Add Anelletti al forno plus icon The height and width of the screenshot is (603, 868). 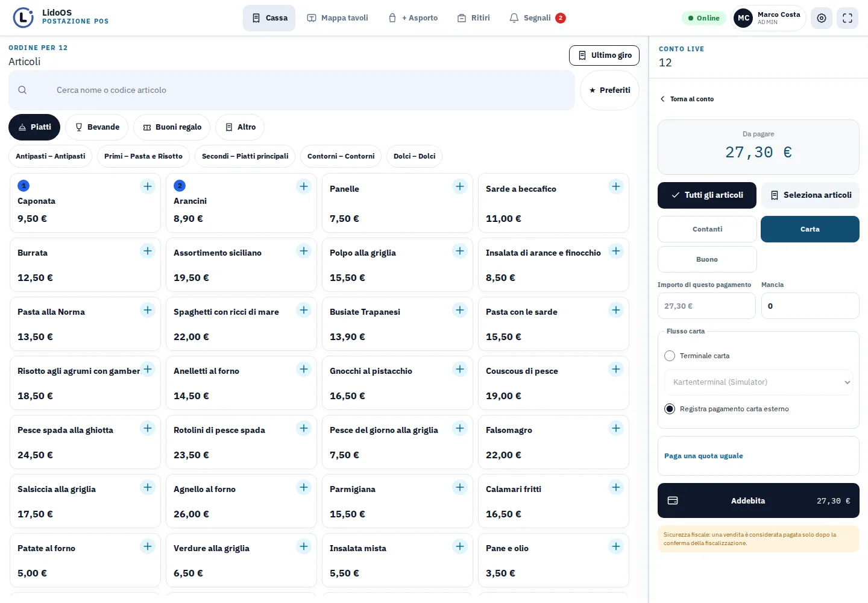coord(304,369)
